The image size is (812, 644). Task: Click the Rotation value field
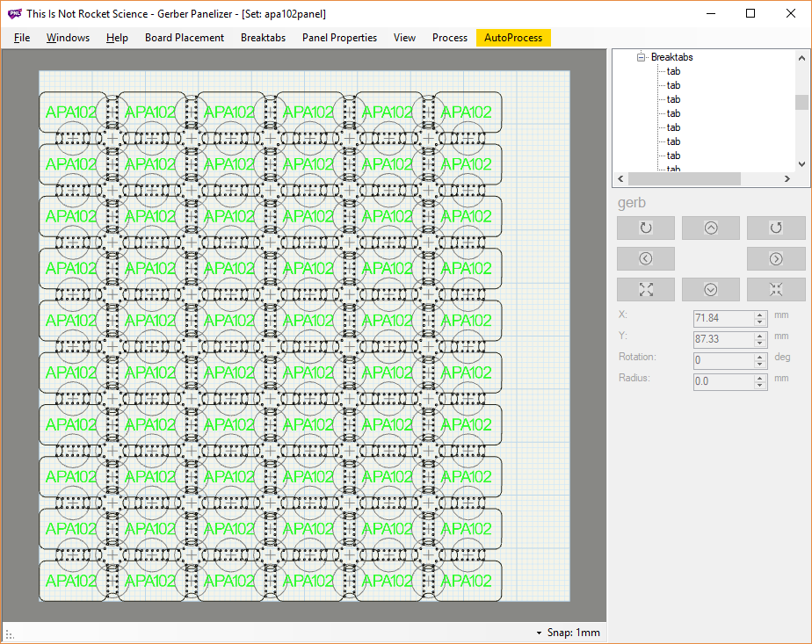(724, 360)
